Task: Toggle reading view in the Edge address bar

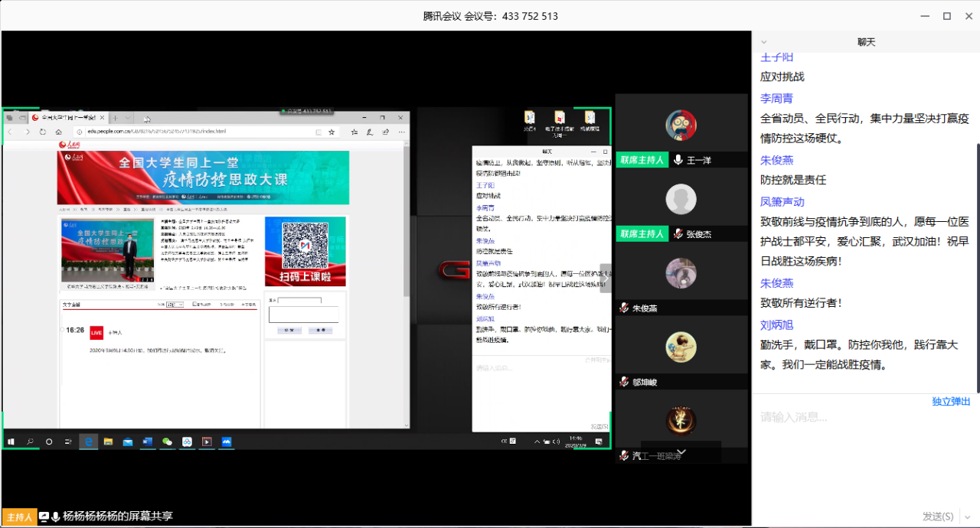Action: click(x=319, y=131)
